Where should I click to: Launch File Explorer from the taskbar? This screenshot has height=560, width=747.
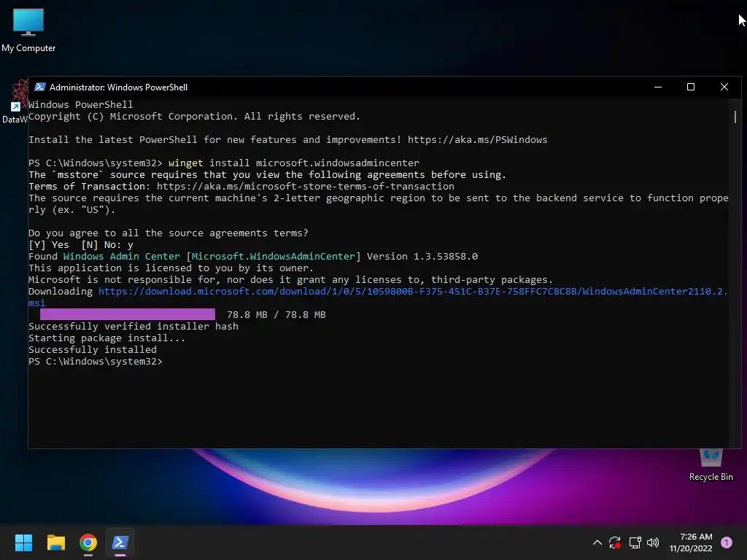tap(55, 542)
